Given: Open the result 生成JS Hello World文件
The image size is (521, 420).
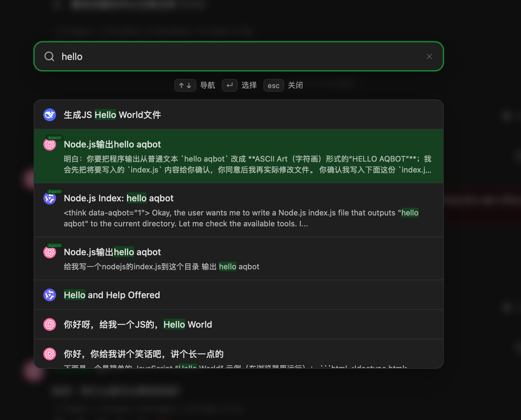Looking at the screenshot, I should click(x=239, y=115).
